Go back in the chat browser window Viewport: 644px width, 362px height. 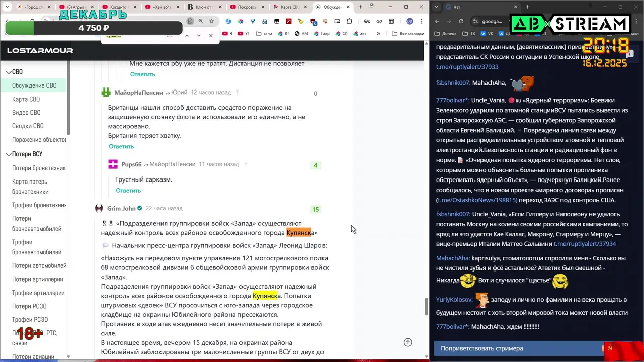tap(437, 21)
